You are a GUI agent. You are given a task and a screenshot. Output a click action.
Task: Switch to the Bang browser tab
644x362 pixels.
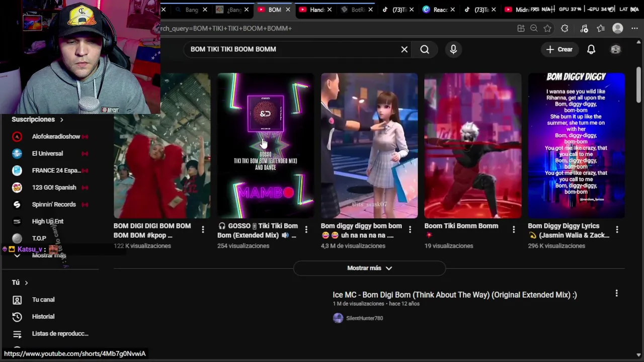[191, 10]
